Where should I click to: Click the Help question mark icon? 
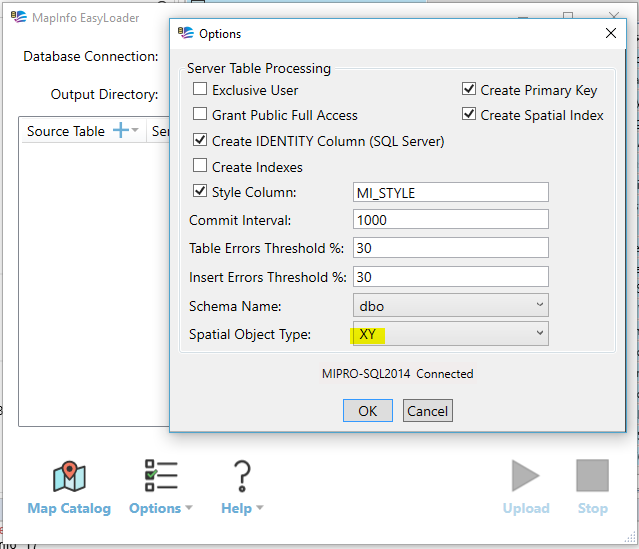241,477
